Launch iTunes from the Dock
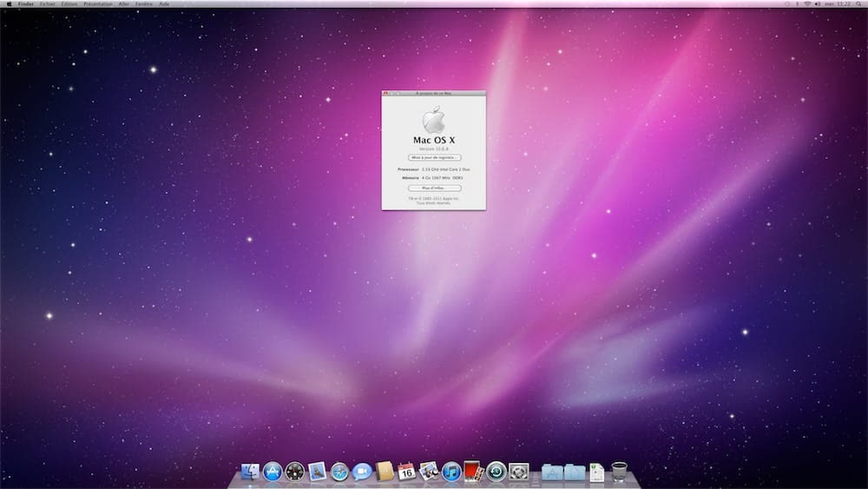This screenshot has width=868, height=489. (x=451, y=472)
